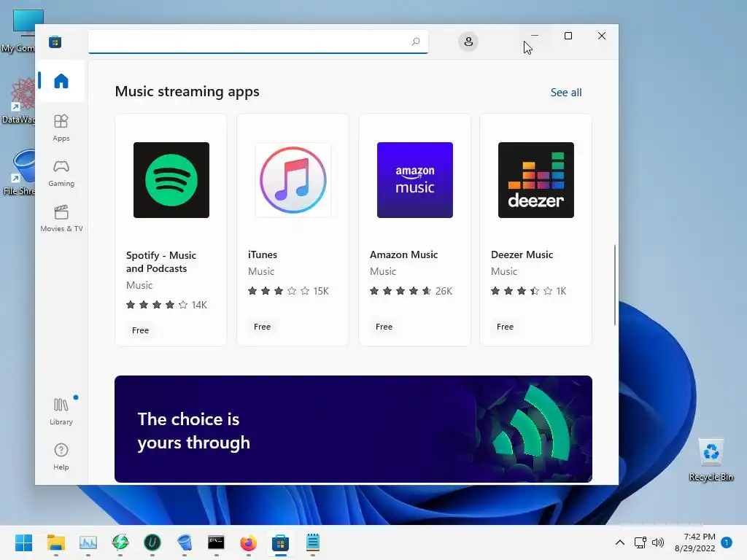Click Free button on Amazon Music card
The width and height of the screenshot is (747, 560).
384,327
